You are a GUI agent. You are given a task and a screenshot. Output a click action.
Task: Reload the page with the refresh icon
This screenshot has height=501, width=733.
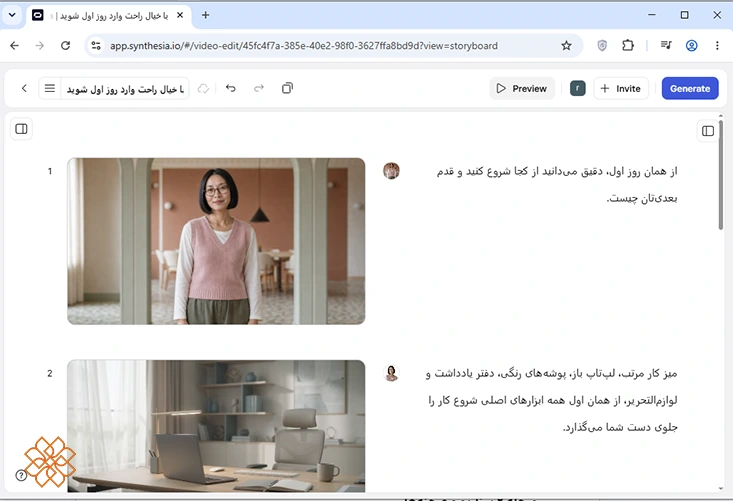coord(65,45)
